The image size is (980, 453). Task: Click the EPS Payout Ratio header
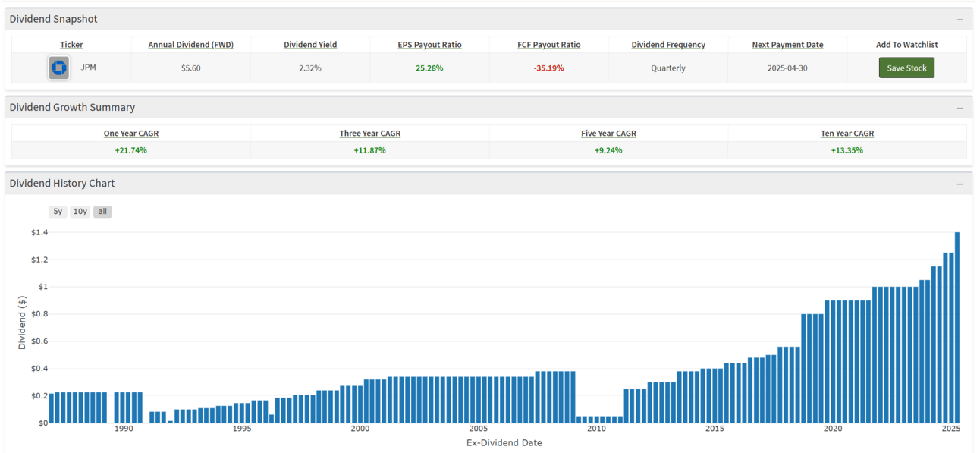coord(429,45)
